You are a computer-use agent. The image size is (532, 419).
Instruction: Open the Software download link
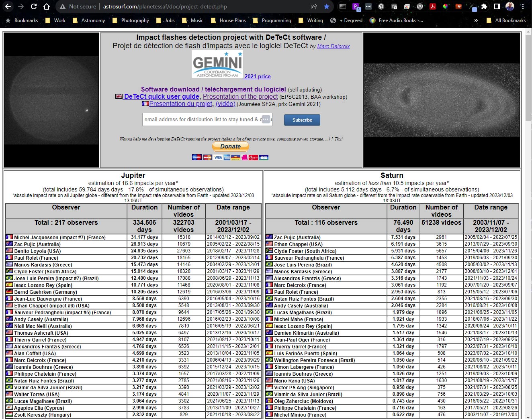click(x=213, y=89)
